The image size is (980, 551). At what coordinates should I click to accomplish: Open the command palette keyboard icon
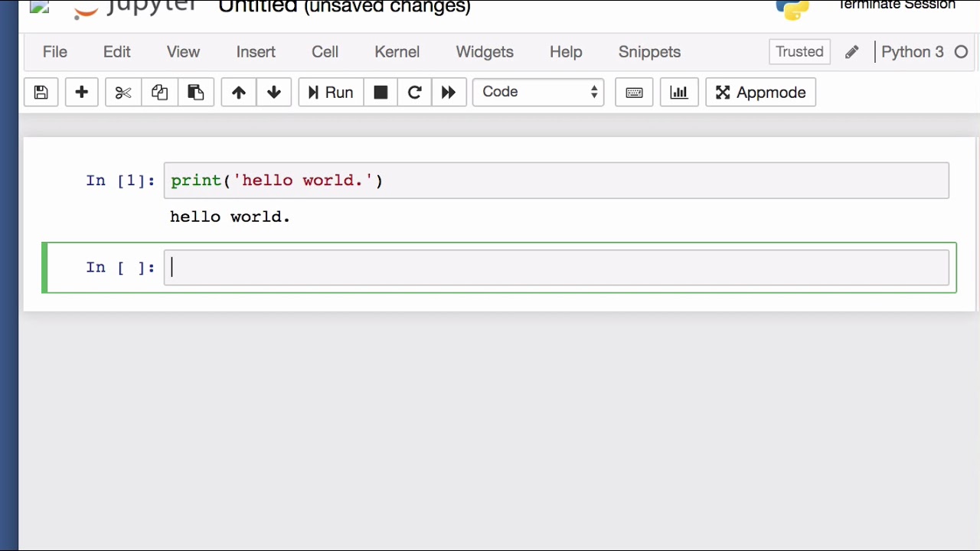tap(634, 93)
